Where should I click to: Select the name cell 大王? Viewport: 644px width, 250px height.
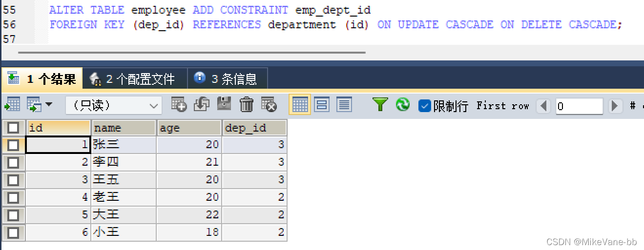point(124,215)
